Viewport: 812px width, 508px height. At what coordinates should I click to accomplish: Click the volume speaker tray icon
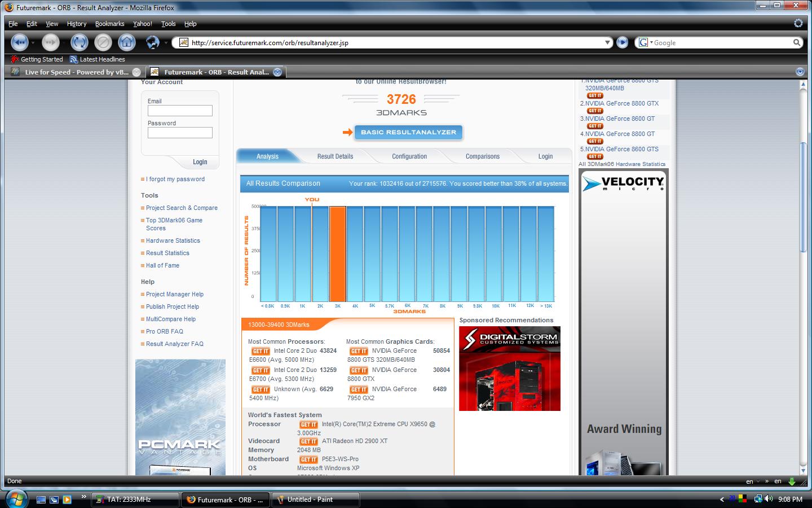[769, 499]
